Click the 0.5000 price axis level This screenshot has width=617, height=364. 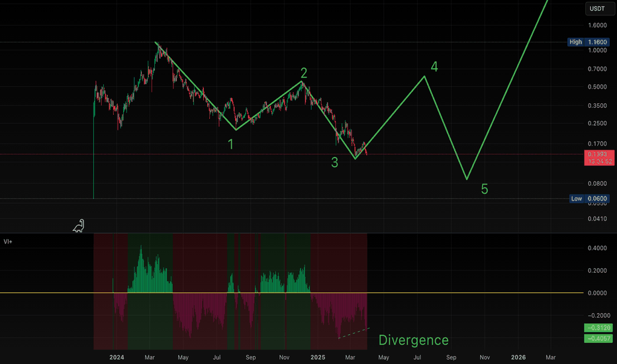597,87
